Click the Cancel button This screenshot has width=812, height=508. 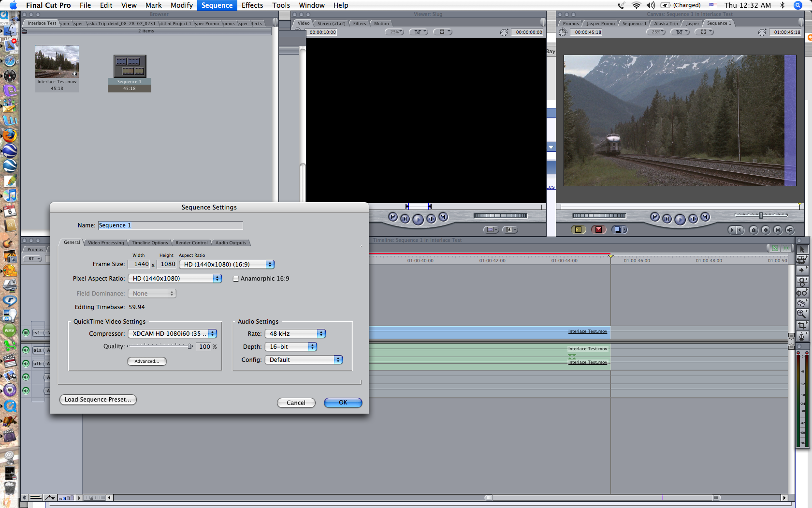coord(296,403)
